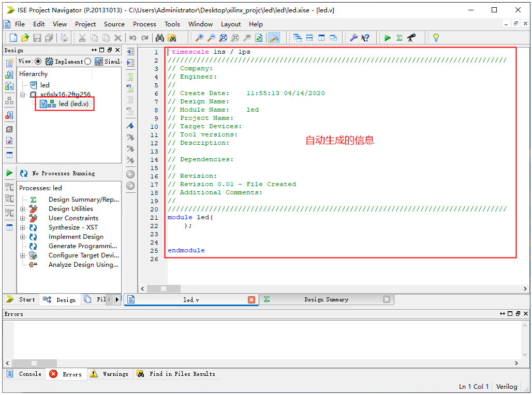Select the Simulation view radio button

pos(87,62)
